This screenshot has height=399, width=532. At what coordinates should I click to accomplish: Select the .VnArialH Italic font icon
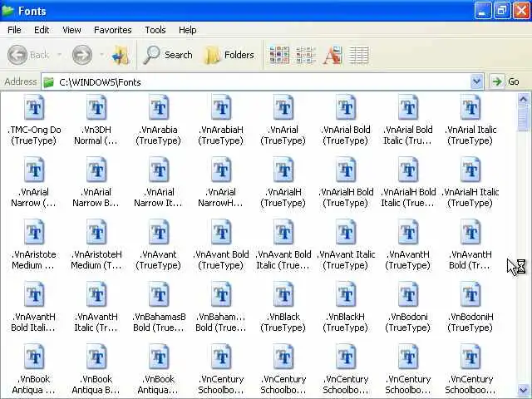(x=471, y=170)
